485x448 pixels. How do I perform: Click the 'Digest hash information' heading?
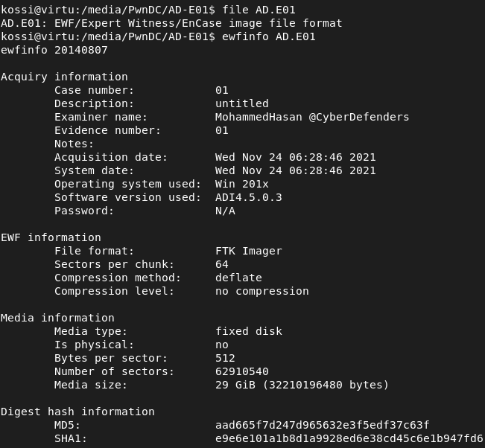[x=77, y=412]
